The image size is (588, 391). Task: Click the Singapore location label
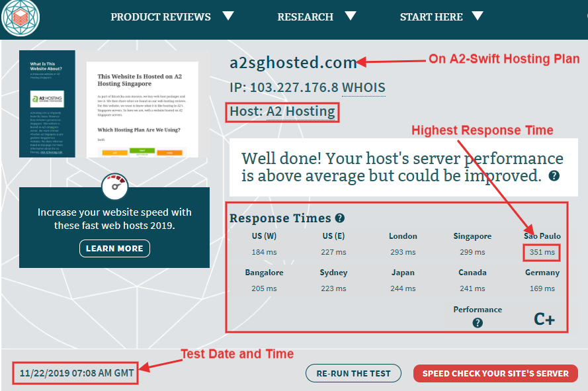472,236
